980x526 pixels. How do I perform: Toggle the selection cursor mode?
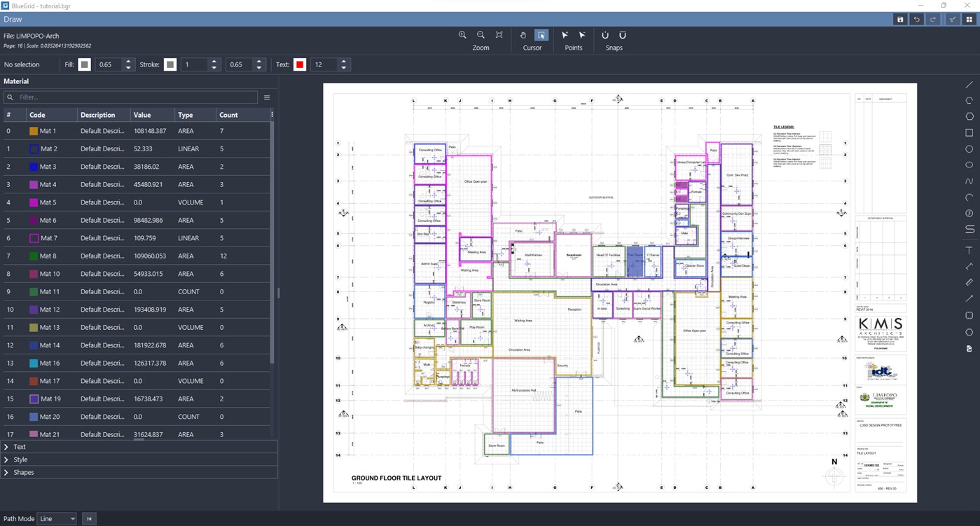(x=541, y=35)
